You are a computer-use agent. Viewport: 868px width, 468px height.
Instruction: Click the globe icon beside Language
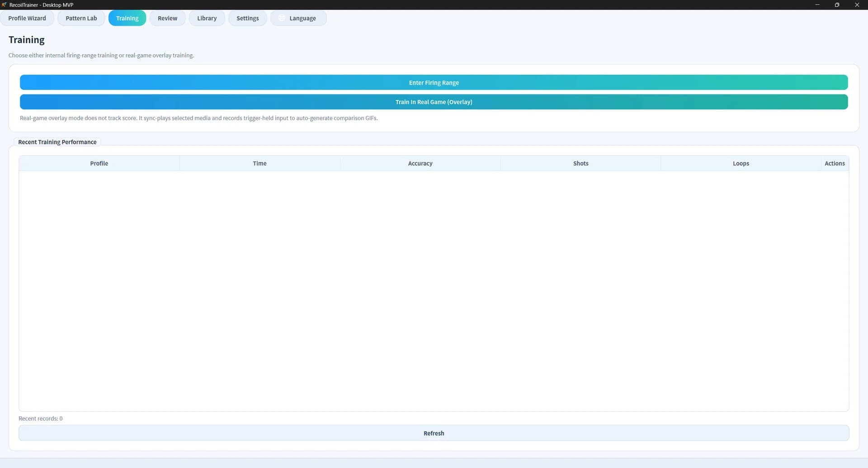[282, 18]
